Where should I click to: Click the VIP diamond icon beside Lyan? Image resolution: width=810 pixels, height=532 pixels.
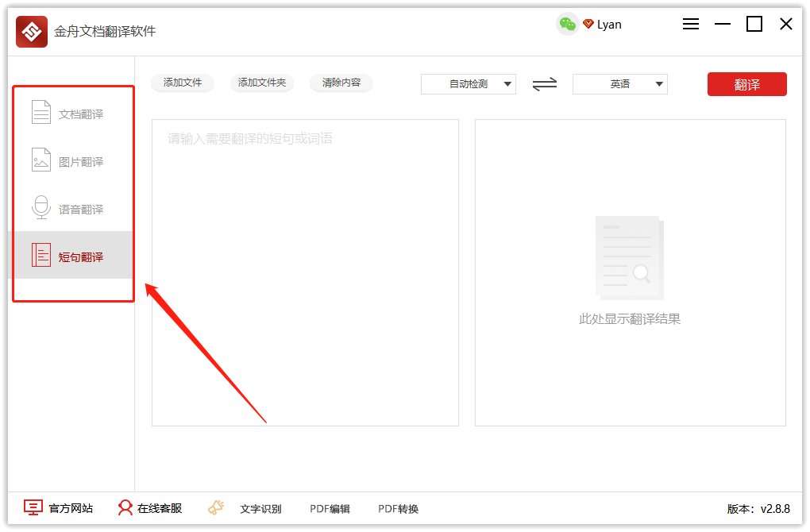click(x=588, y=24)
